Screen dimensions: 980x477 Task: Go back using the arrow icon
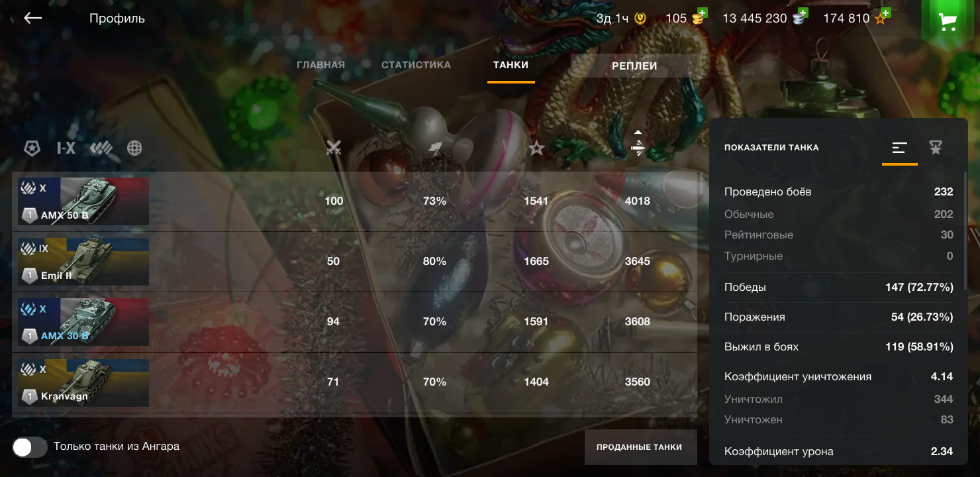pos(32,18)
